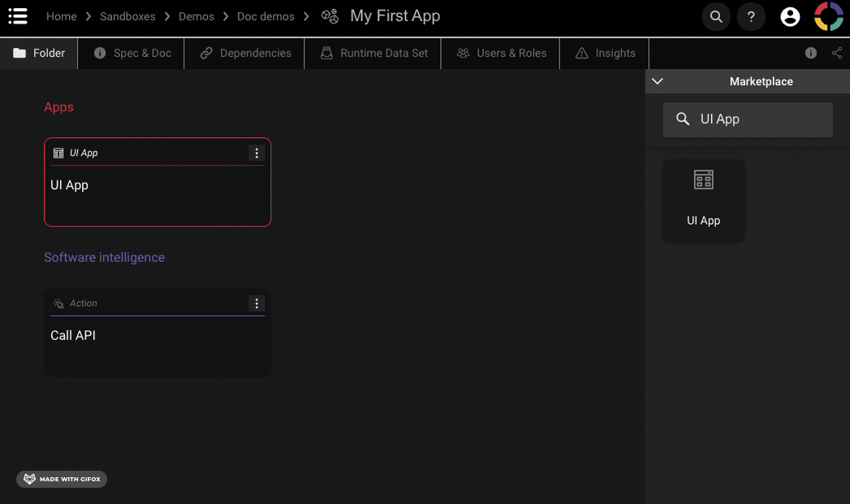Image resolution: width=850 pixels, height=504 pixels.
Task: Open the hamburger main menu
Action: tap(18, 16)
